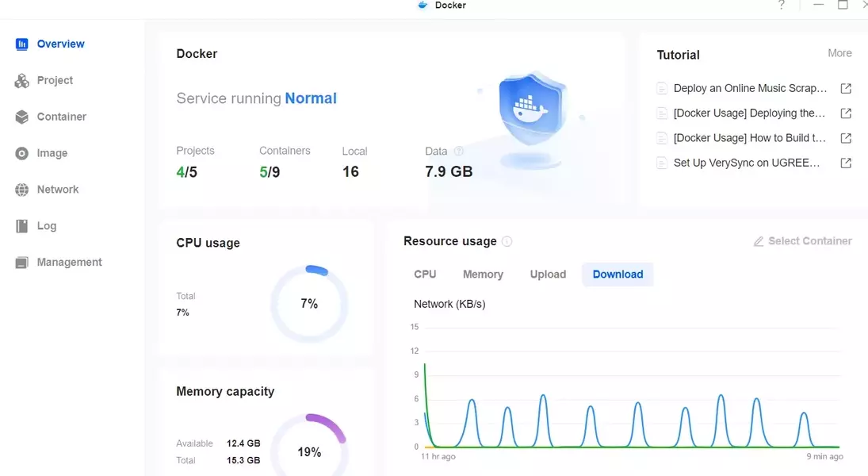868x476 pixels.
Task: Click the Management icon in sidebar
Action: click(x=21, y=263)
